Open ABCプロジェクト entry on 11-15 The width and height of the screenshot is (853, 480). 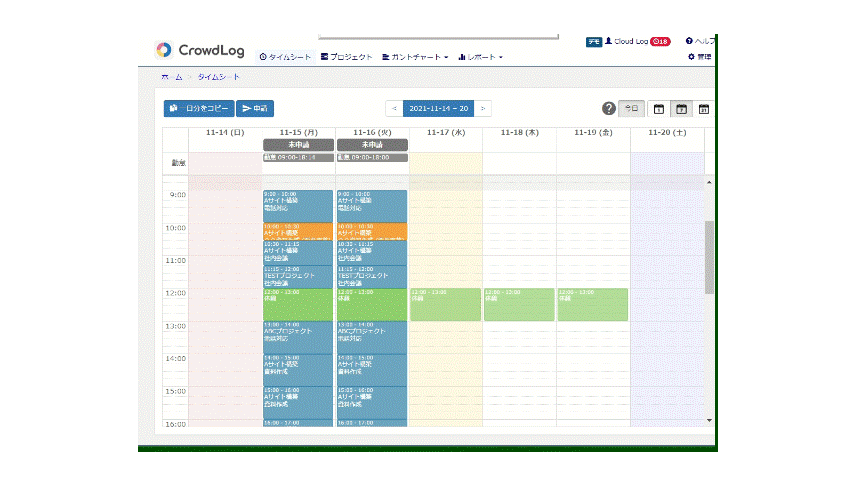click(x=298, y=337)
